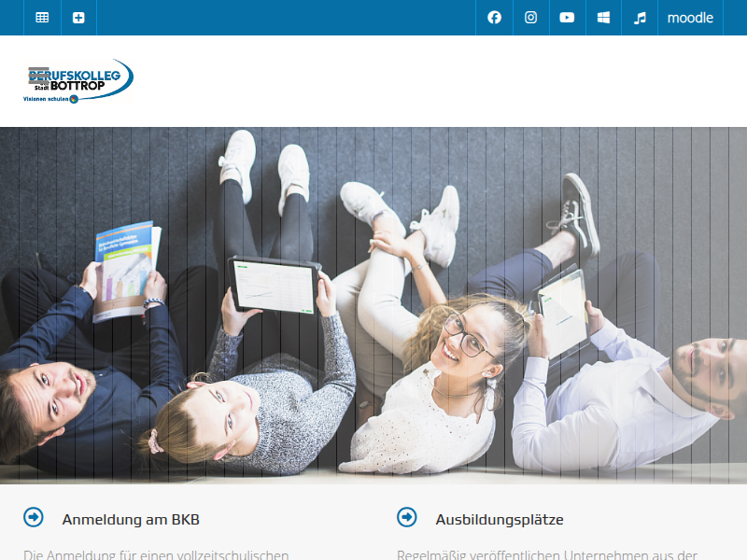
Task: Click the Berufskolleg Bottrop logo
Action: click(x=78, y=81)
